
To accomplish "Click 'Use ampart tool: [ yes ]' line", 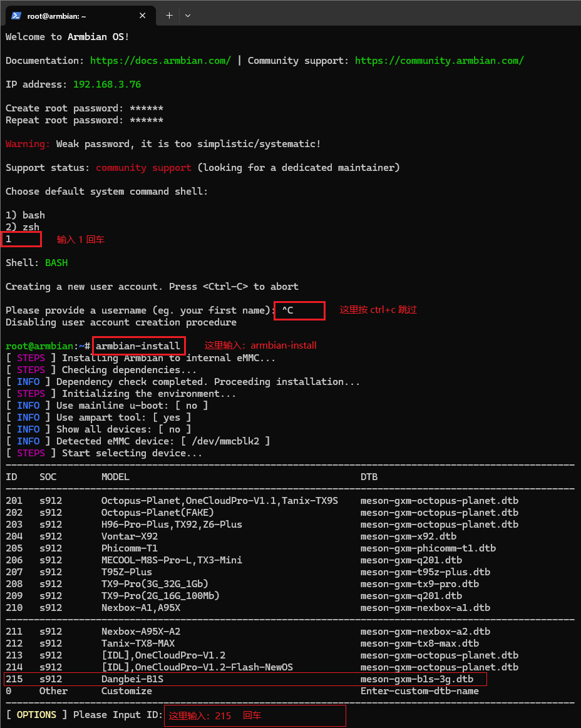I will tap(98, 418).
